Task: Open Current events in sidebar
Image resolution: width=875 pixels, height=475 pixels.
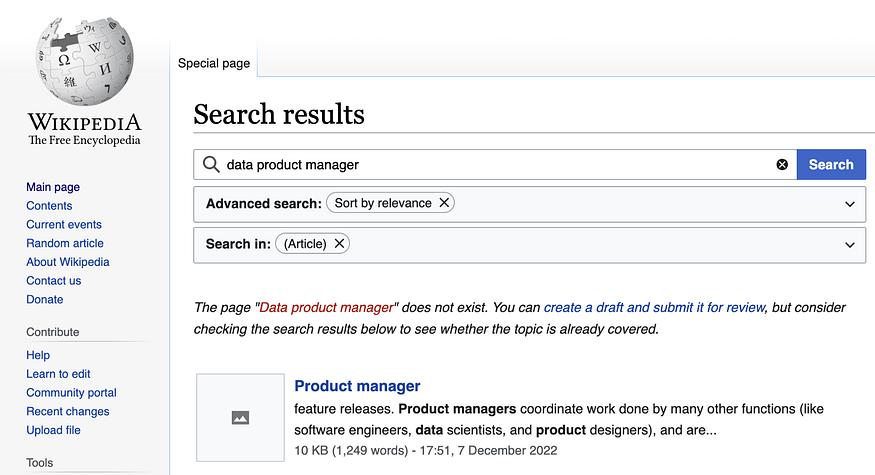Action: (x=64, y=224)
